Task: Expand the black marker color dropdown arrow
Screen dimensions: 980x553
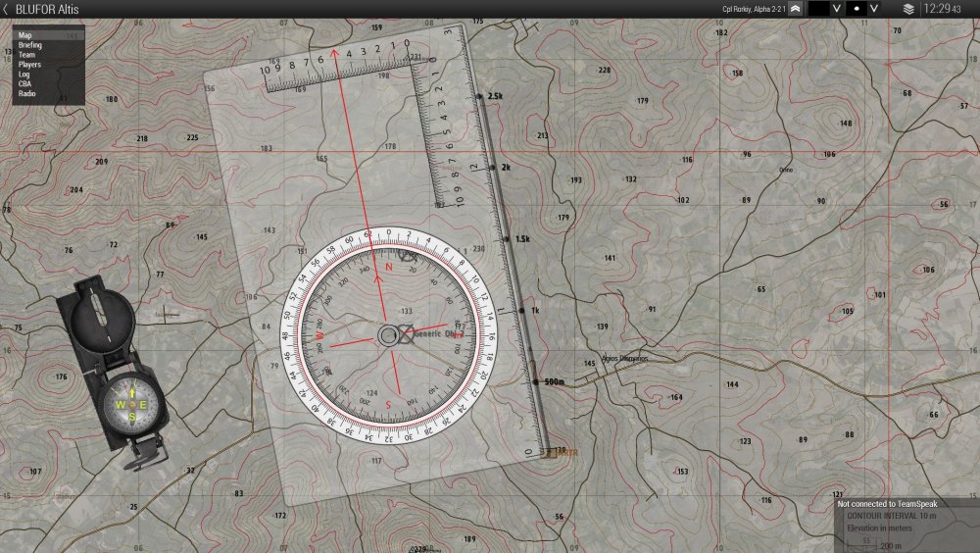Action: click(x=836, y=8)
